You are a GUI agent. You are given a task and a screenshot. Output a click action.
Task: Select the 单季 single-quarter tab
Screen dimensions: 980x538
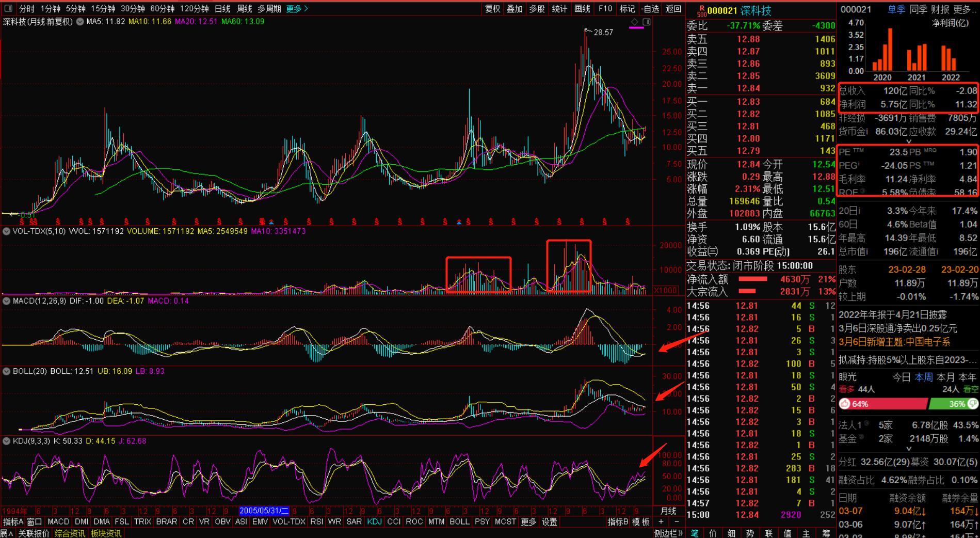[896, 10]
